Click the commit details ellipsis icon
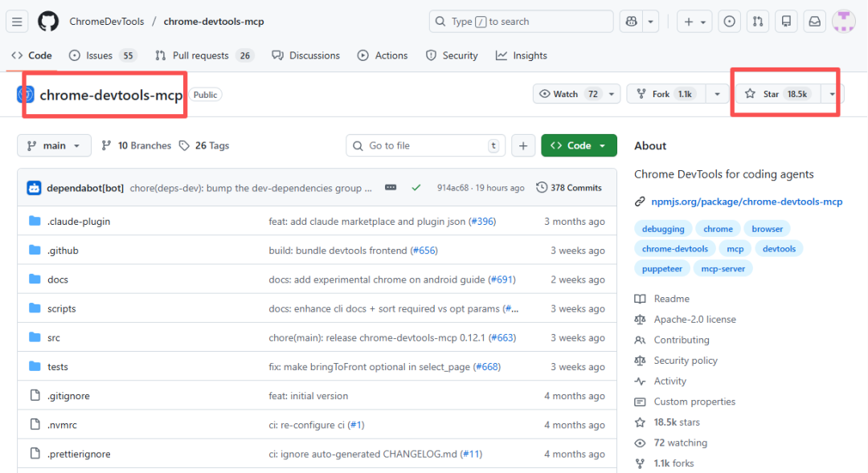 point(391,187)
